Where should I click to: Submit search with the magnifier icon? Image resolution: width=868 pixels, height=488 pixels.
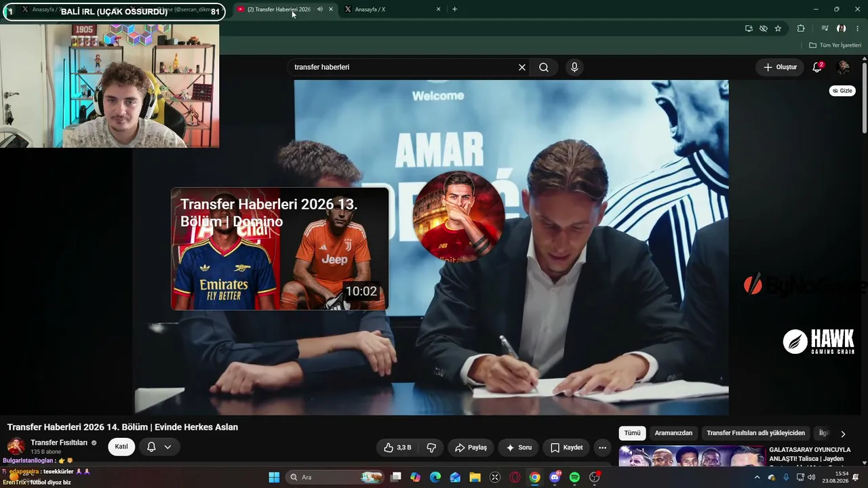(544, 67)
